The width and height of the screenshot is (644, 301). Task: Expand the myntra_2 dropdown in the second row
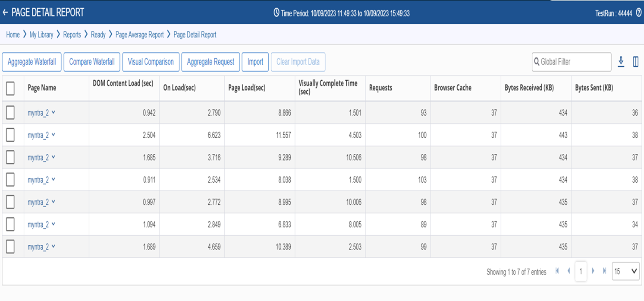[x=53, y=135]
